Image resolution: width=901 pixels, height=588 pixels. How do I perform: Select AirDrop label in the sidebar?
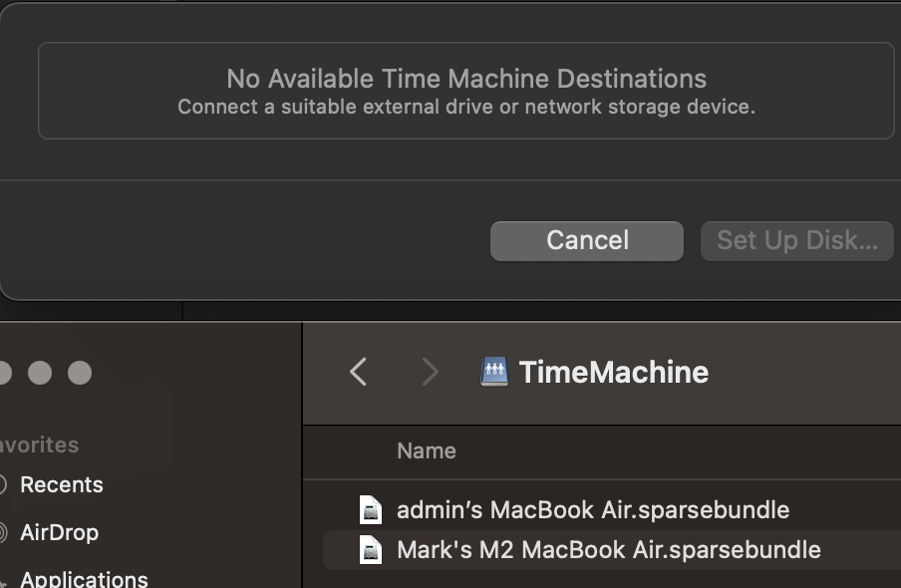tap(59, 532)
